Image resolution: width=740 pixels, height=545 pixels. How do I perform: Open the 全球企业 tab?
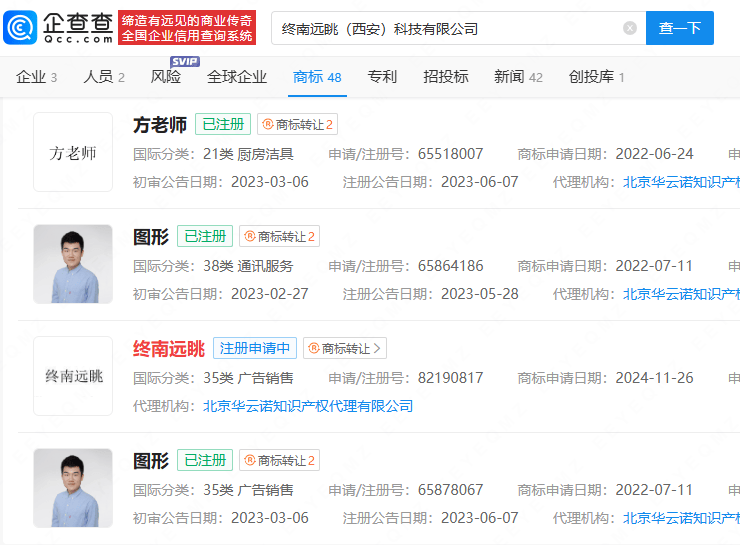pyautogui.click(x=237, y=77)
